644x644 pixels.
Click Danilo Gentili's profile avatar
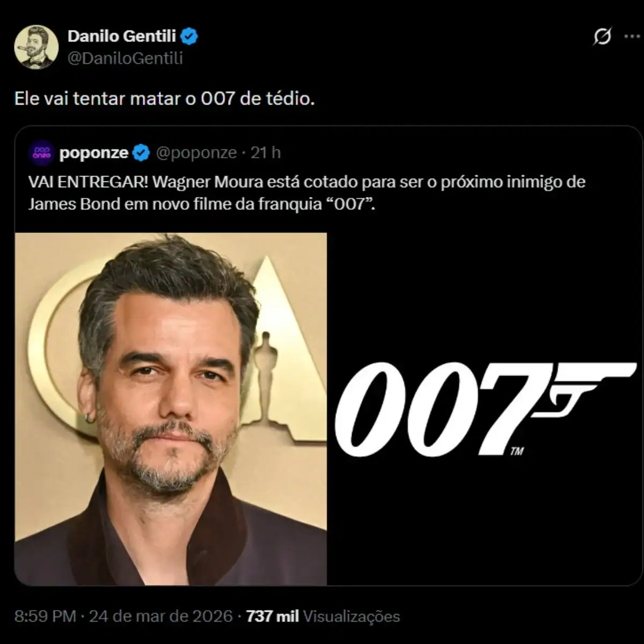click(x=36, y=47)
